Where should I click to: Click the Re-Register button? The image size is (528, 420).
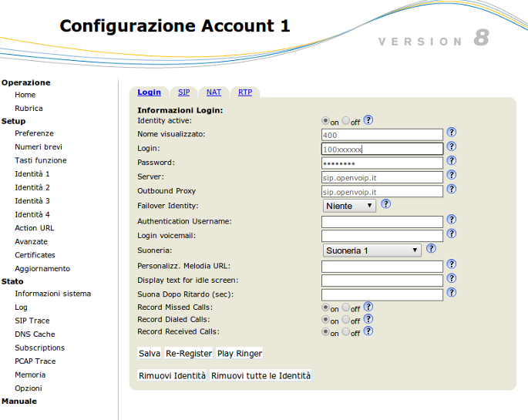(x=189, y=354)
